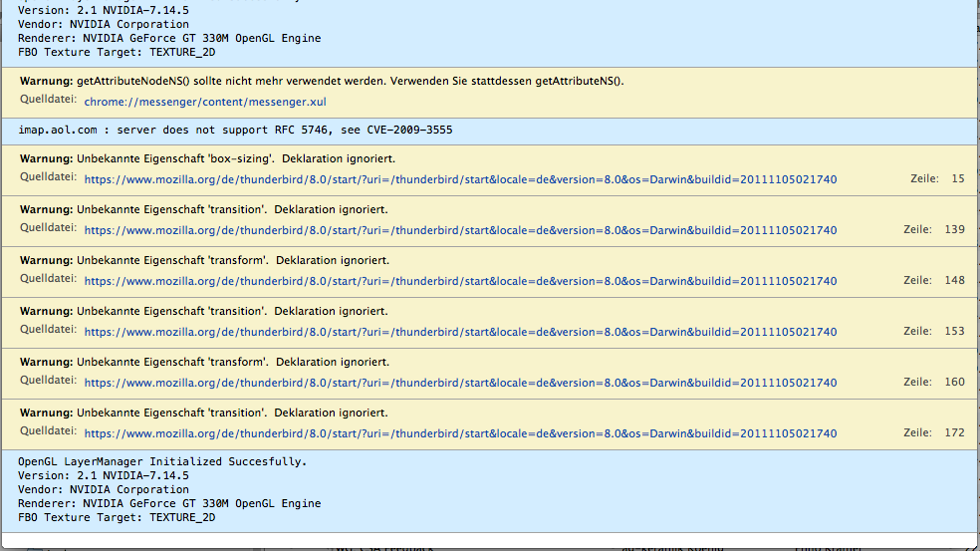This screenshot has height=551, width=980.
Task: Click bottom 'Version: 2.1 NVIDIA-7.14.5' line
Action: [x=104, y=475]
